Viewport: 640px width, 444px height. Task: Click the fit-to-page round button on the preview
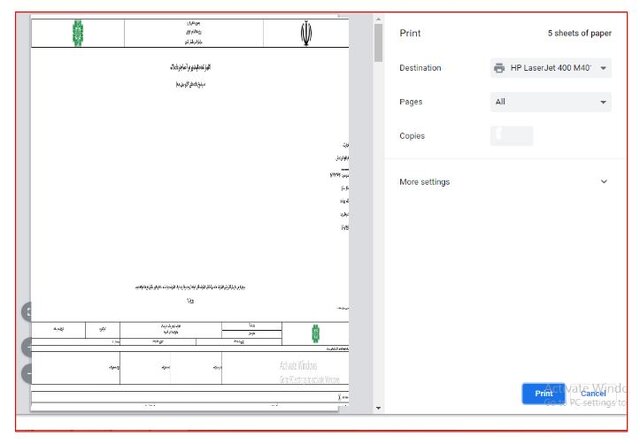27,311
